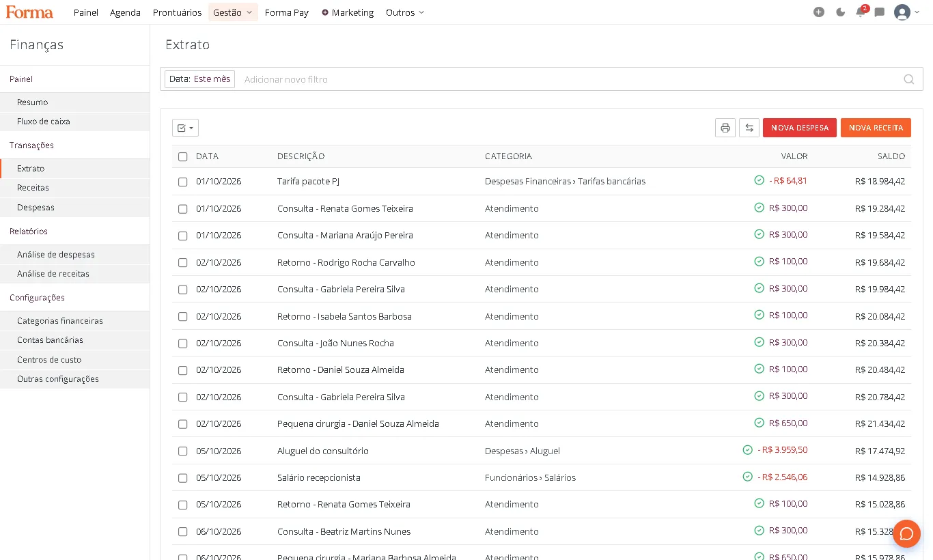
Task: Click the print icon above the table
Action: (725, 128)
